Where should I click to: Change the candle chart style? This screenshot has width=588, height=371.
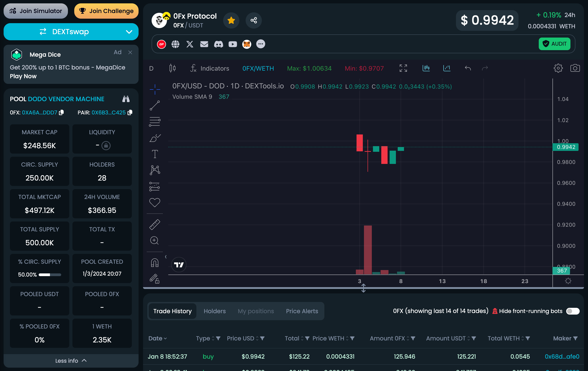tap(172, 68)
